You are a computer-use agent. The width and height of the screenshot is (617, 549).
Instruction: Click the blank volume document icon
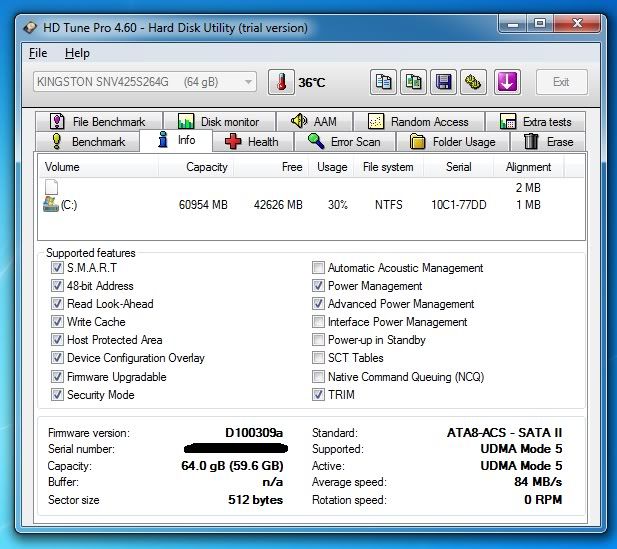click(51, 187)
